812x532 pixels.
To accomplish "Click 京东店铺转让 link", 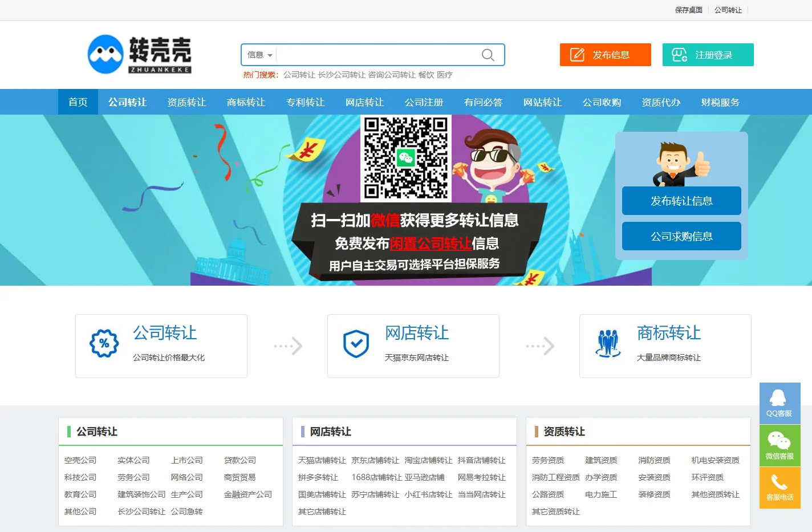I will tap(375, 460).
